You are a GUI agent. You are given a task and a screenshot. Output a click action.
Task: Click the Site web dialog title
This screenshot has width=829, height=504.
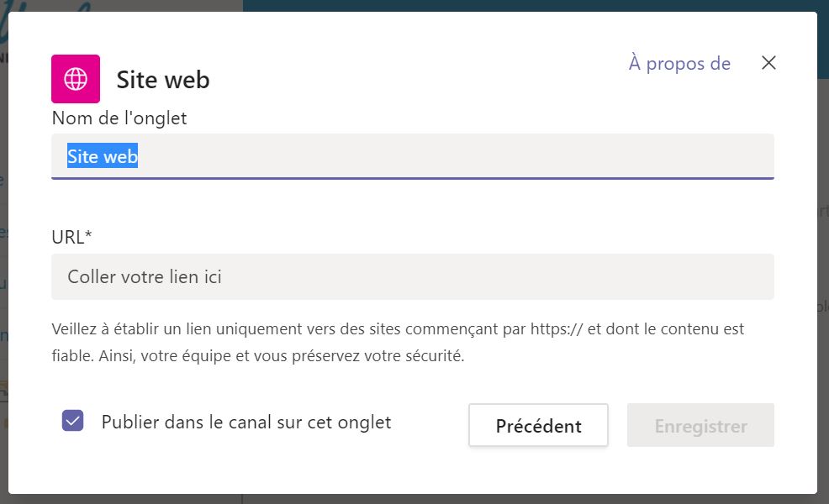coord(163,80)
